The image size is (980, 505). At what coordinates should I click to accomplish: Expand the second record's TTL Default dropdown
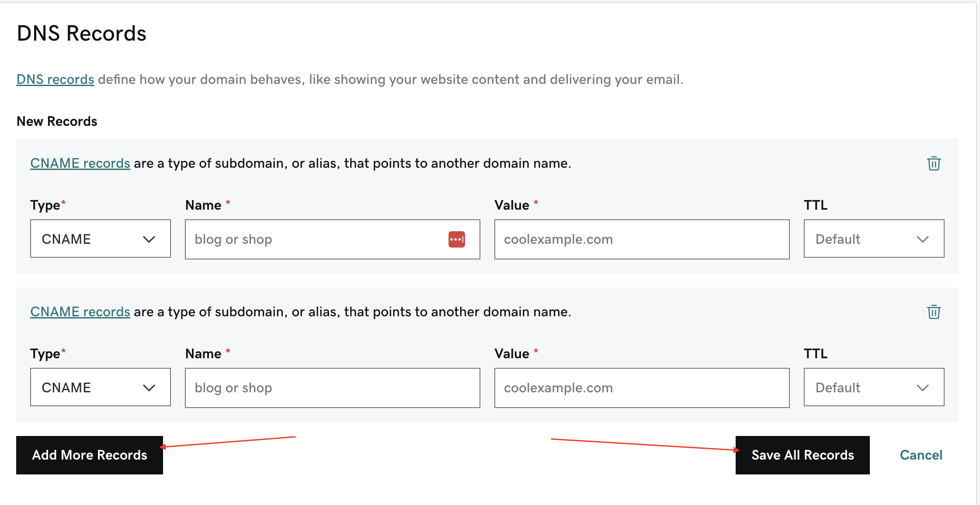coord(873,387)
